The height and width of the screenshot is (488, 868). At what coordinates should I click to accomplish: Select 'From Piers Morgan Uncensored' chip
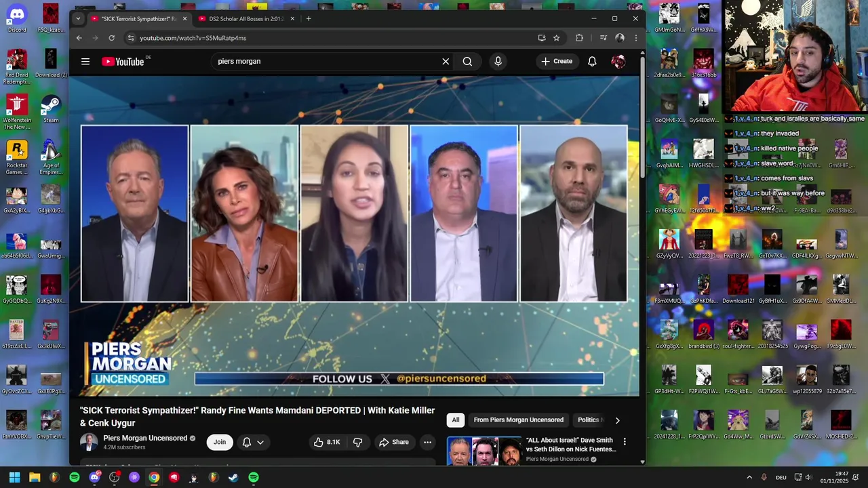pos(519,420)
